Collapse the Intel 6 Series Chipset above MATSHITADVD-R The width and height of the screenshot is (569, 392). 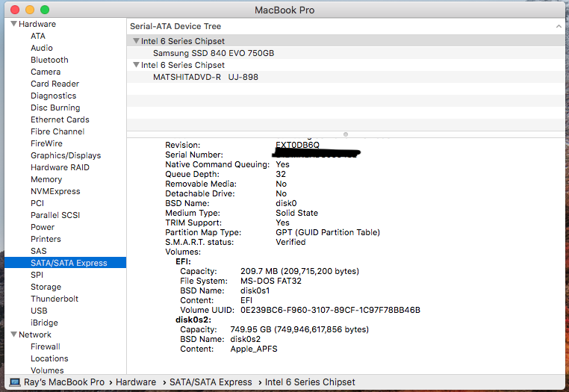(x=136, y=65)
